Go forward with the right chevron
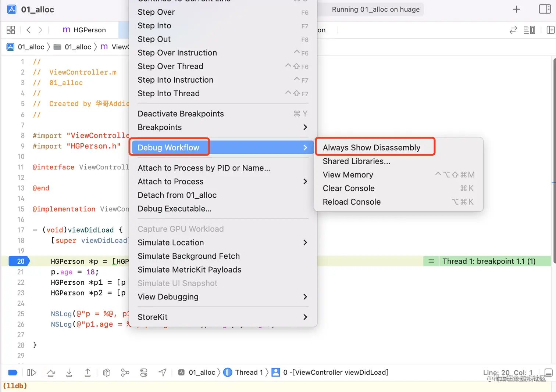 pos(40,30)
